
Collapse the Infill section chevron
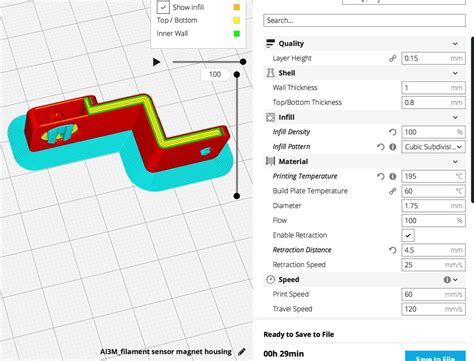[x=455, y=117]
